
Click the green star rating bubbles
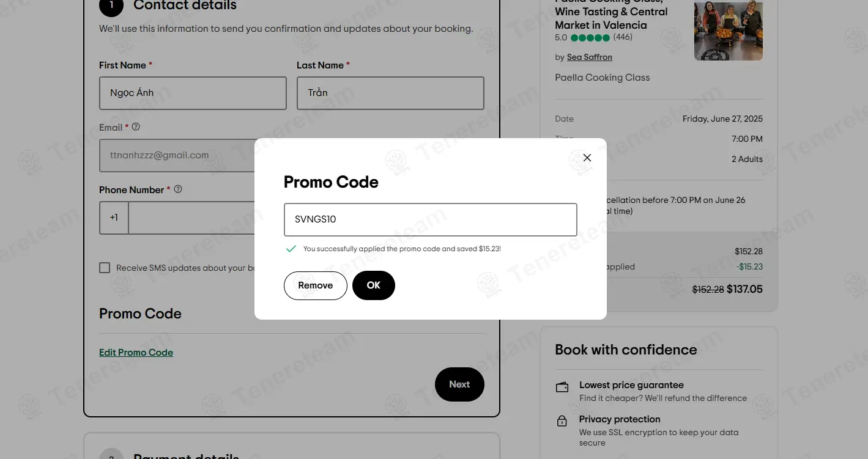[x=590, y=38]
